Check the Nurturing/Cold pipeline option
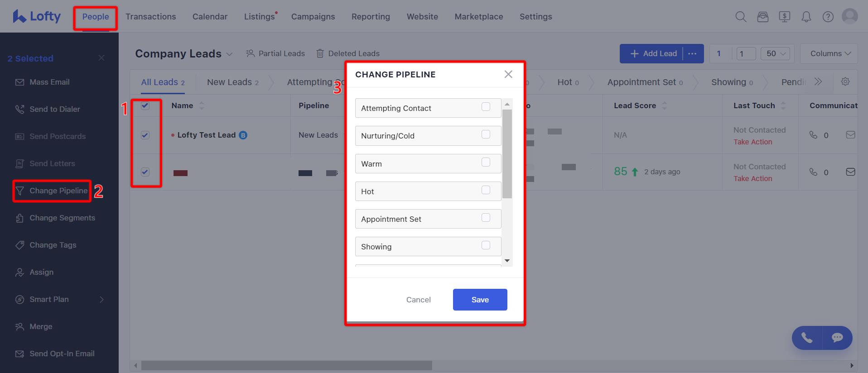The height and width of the screenshot is (373, 868). [486, 134]
